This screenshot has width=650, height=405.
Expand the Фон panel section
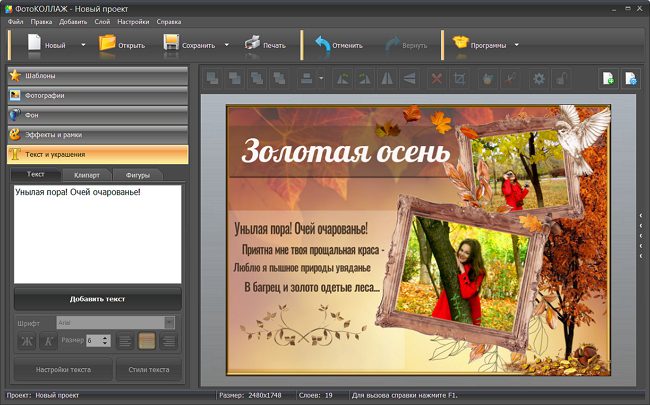[x=98, y=115]
